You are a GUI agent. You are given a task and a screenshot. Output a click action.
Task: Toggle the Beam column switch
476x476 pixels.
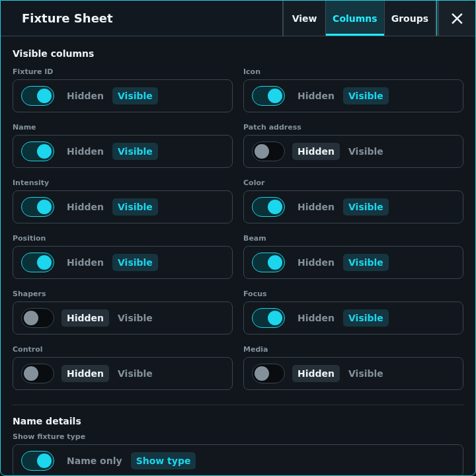(x=268, y=262)
